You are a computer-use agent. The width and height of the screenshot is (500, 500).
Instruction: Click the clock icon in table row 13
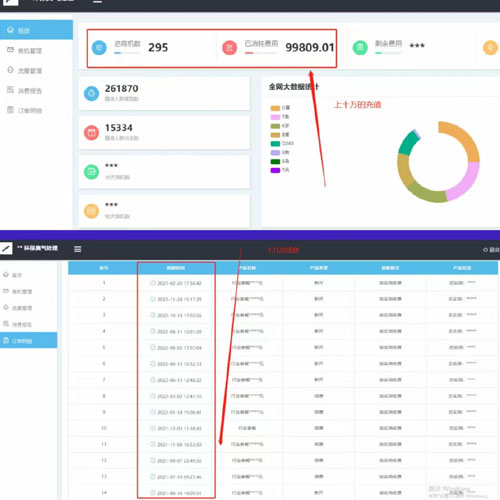153,477
